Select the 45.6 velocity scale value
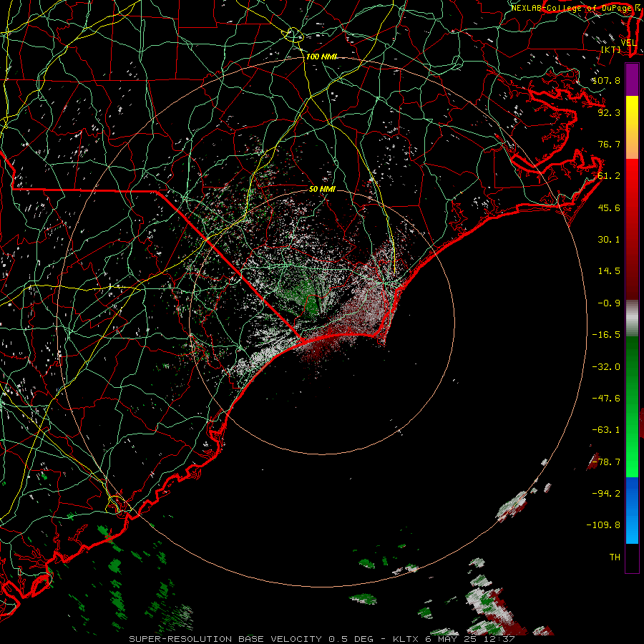Viewport: 644px width, 644px height. [x=609, y=208]
